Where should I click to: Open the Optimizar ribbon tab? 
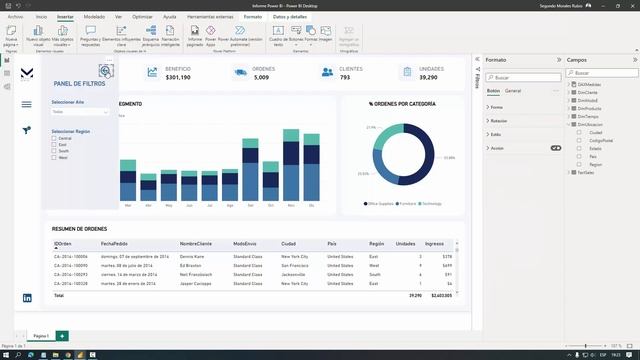coord(142,17)
